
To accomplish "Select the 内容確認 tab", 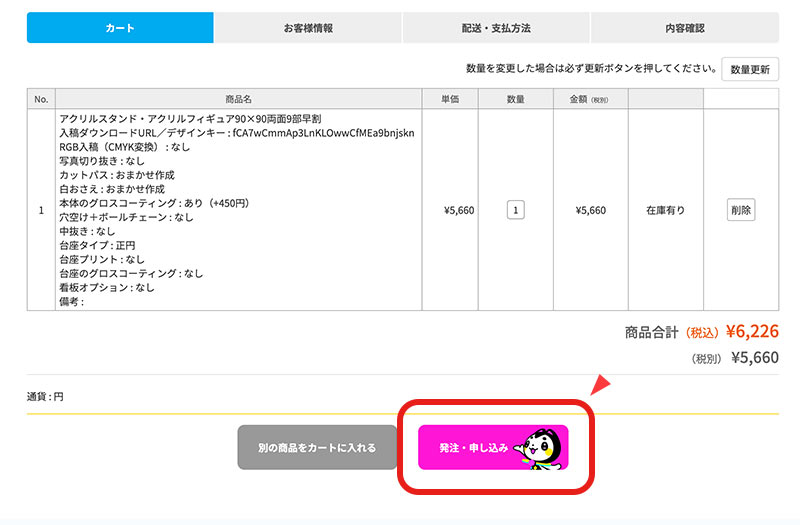I will pyautogui.click(x=684, y=28).
